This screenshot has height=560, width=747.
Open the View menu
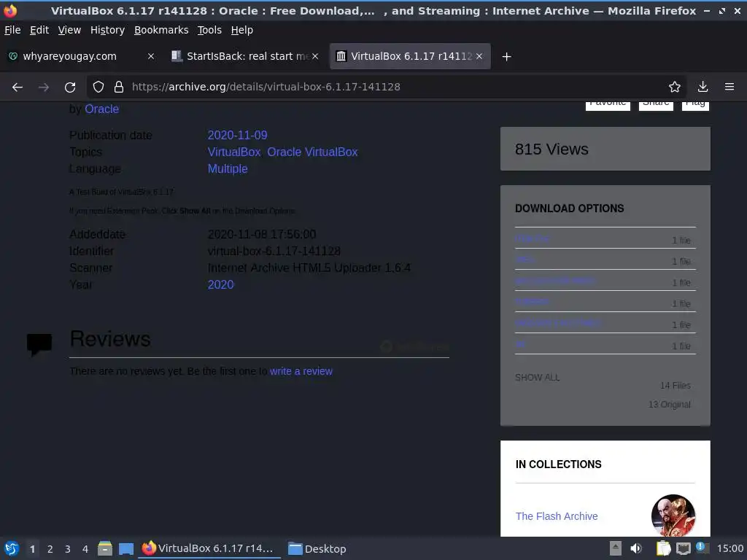[69, 30]
